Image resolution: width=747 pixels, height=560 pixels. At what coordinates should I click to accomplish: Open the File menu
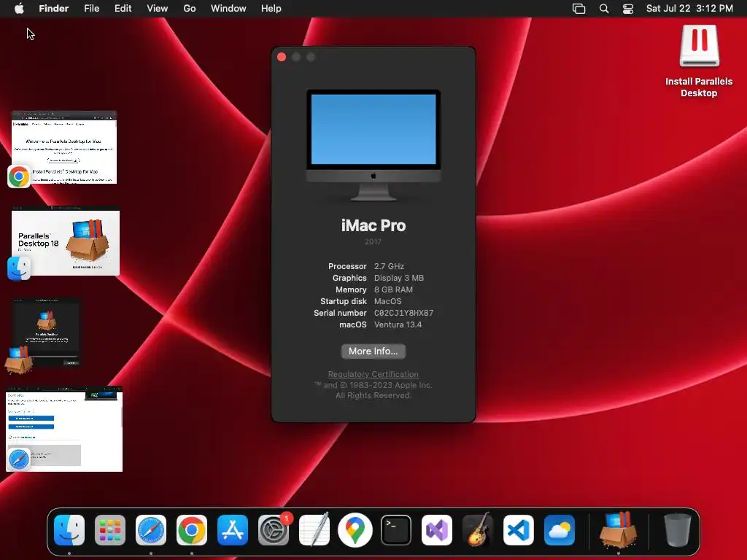91,9
